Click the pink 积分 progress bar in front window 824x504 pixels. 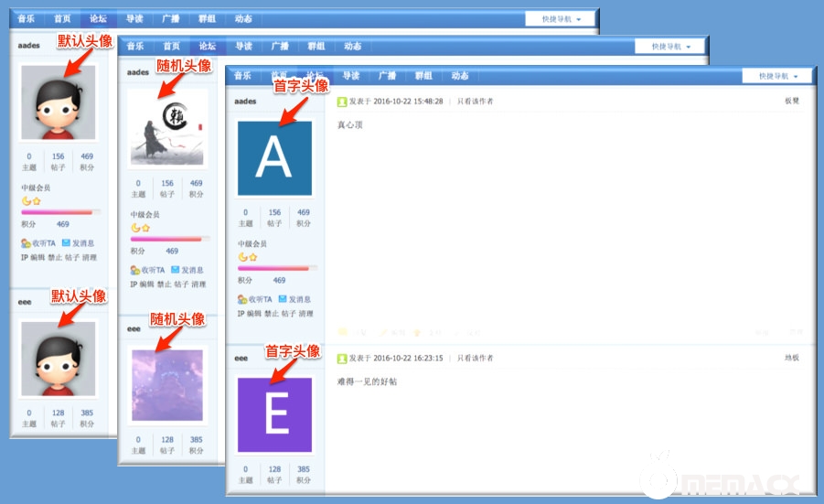273,268
